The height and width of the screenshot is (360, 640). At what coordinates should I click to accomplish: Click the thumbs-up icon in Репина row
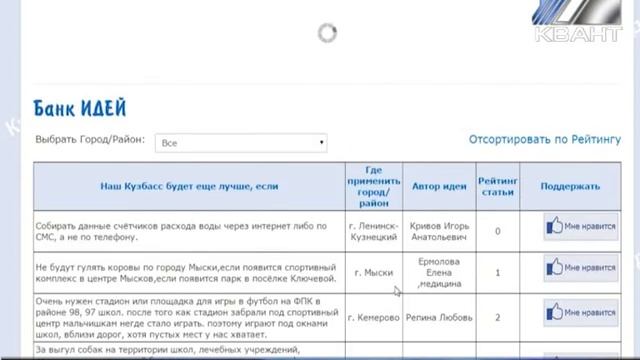pyautogui.click(x=555, y=312)
